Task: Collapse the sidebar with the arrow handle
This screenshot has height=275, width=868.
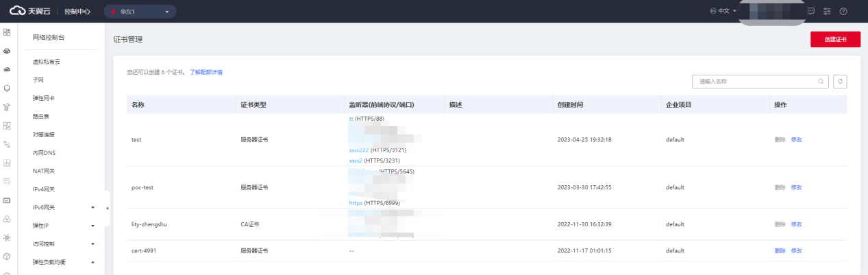Action: pos(107,208)
